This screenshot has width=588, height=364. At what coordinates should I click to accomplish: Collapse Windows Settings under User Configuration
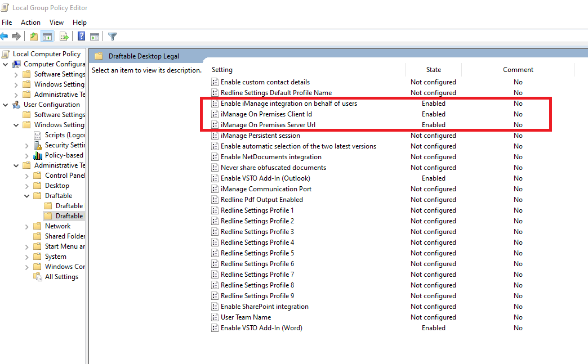(16, 125)
